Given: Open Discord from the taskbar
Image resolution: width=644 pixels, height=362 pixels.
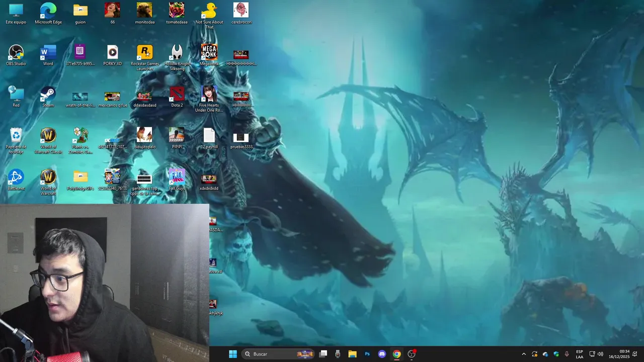Looking at the screenshot, I should click(382, 354).
